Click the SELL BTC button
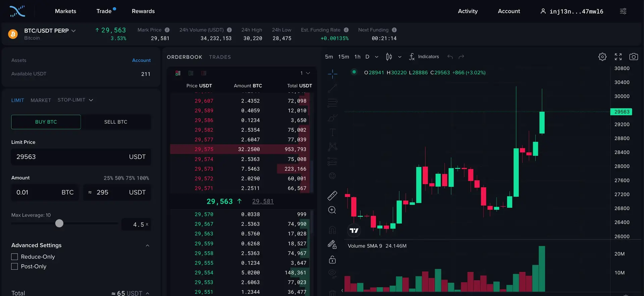 (116, 122)
